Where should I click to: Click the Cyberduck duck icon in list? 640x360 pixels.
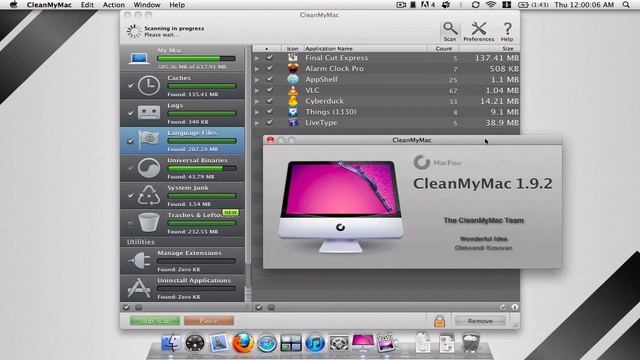[293, 101]
